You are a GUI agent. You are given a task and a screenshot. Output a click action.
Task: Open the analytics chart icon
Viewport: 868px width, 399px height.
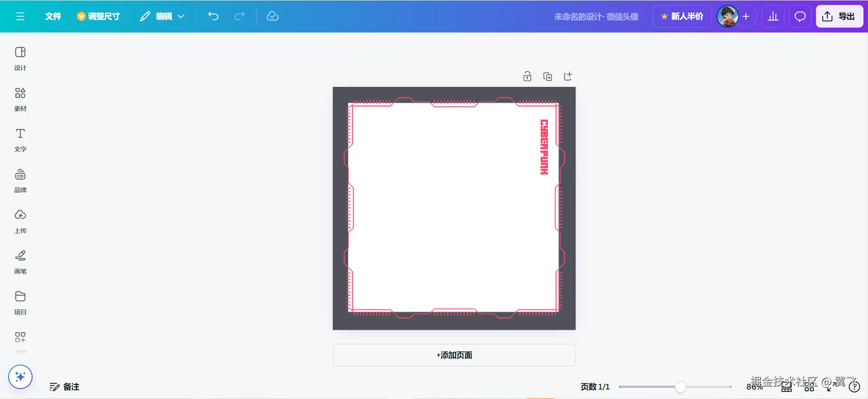pos(773,16)
